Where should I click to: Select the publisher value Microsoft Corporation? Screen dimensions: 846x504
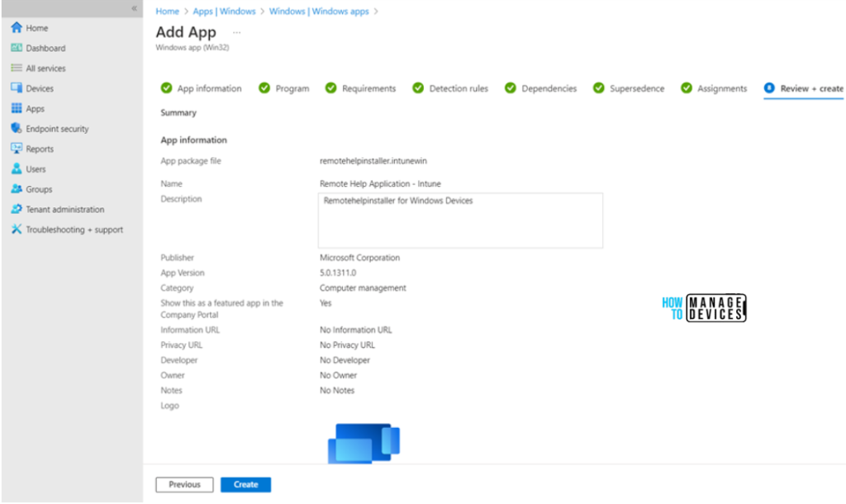pyautogui.click(x=360, y=258)
